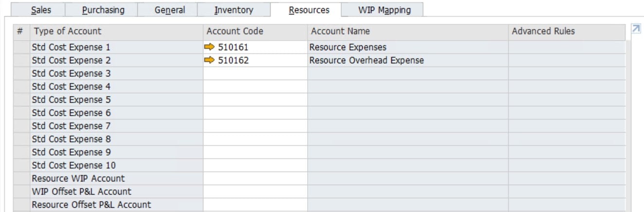Screen dimensions: 644x212
Task: Click the 'Resource Overhead Expense' account name cell
Action: (408, 60)
